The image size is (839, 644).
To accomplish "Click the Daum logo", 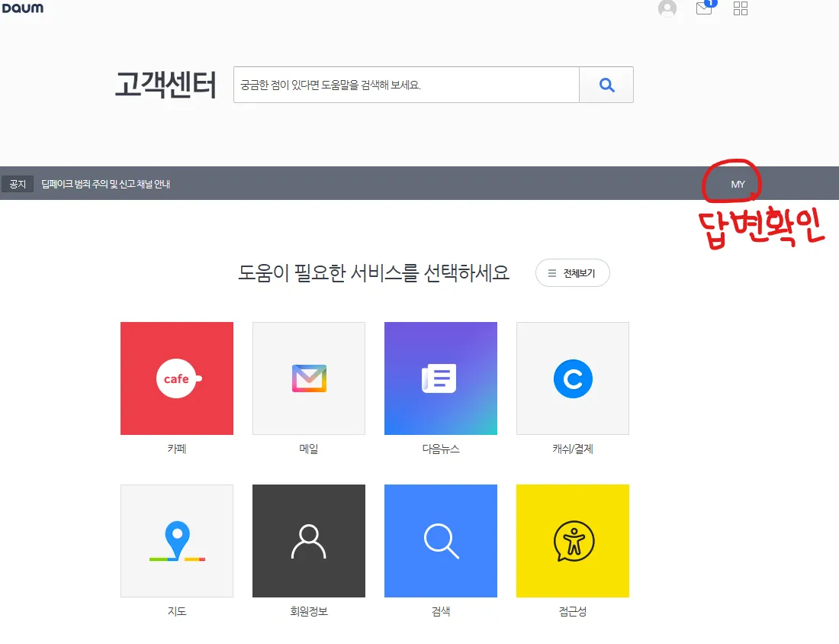I will (23, 9).
